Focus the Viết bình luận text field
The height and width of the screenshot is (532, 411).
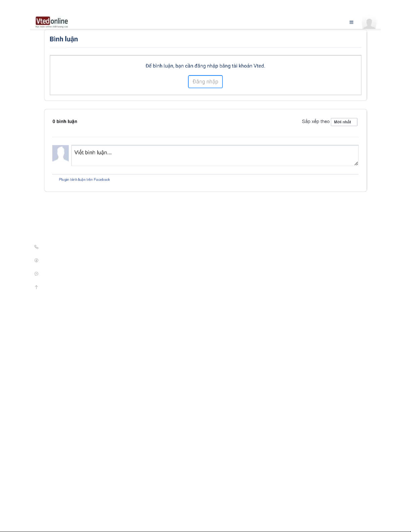(215, 155)
